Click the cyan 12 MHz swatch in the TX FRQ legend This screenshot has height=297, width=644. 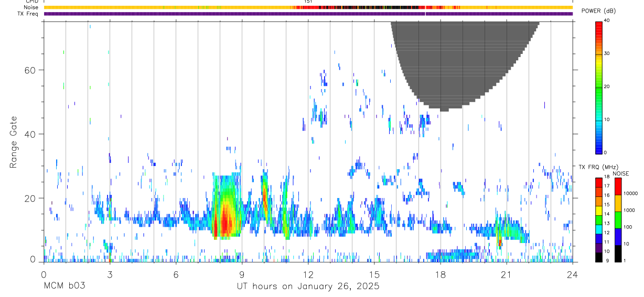599,229
